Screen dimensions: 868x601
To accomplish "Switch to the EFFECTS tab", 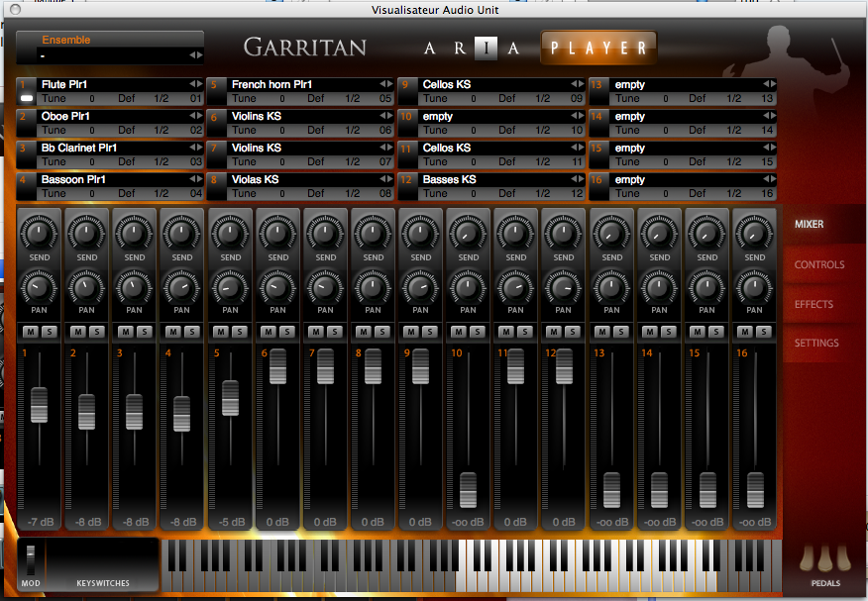I will [814, 305].
